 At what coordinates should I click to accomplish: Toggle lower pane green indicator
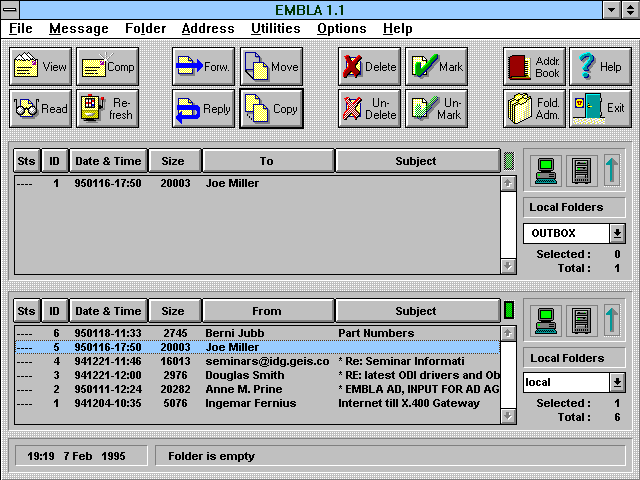tap(509, 310)
